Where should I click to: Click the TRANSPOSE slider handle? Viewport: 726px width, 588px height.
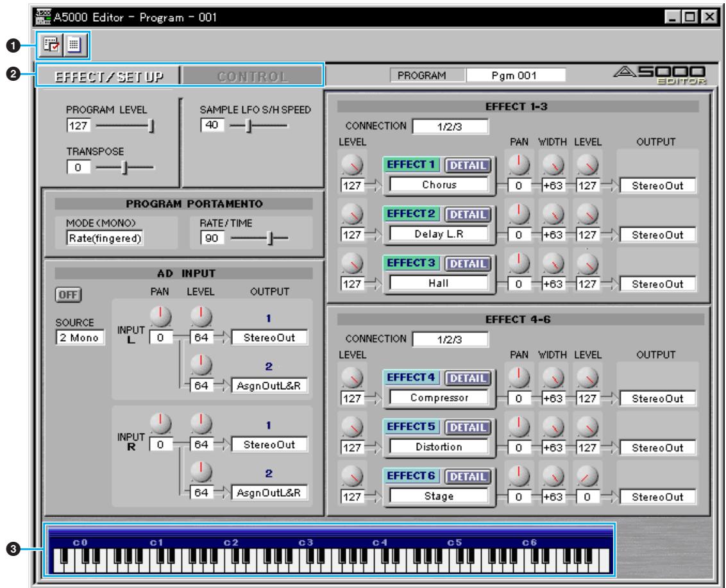pyautogui.click(x=124, y=167)
